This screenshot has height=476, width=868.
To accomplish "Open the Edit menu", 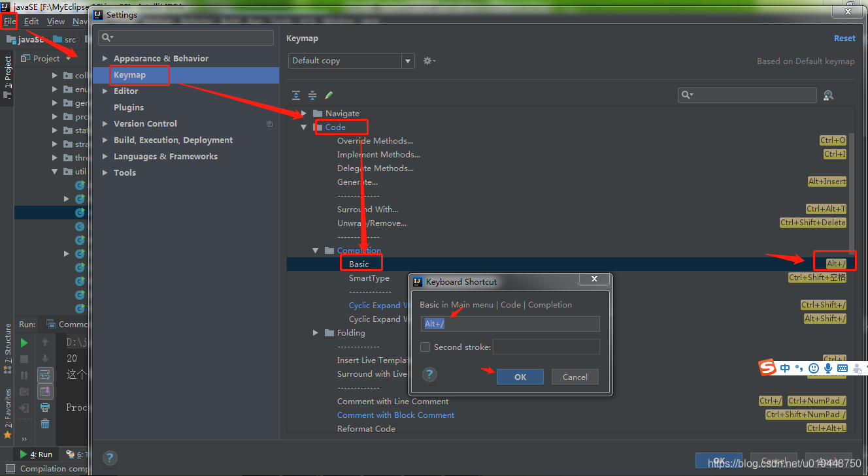I will pos(31,21).
